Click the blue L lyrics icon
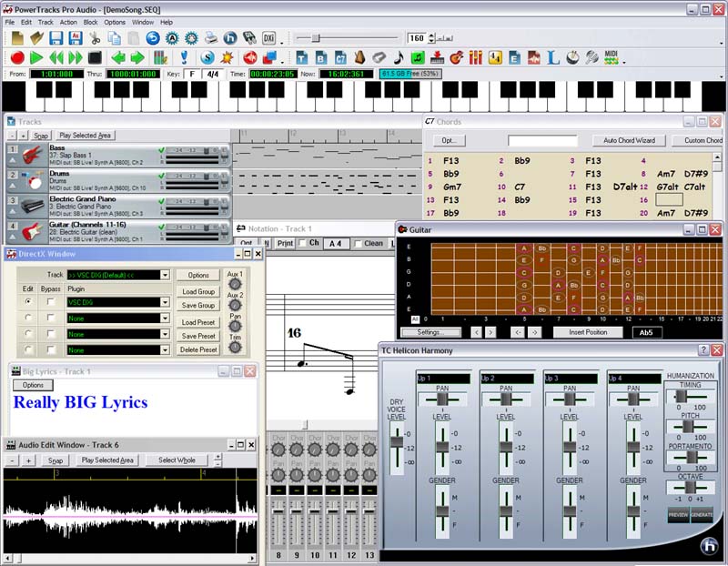 click(x=553, y=58)
